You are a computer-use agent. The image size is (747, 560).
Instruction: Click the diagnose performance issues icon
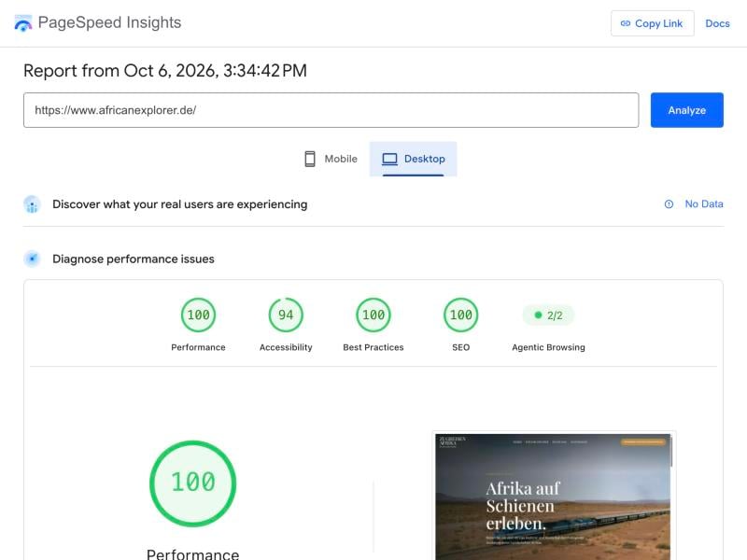(32, 259)
